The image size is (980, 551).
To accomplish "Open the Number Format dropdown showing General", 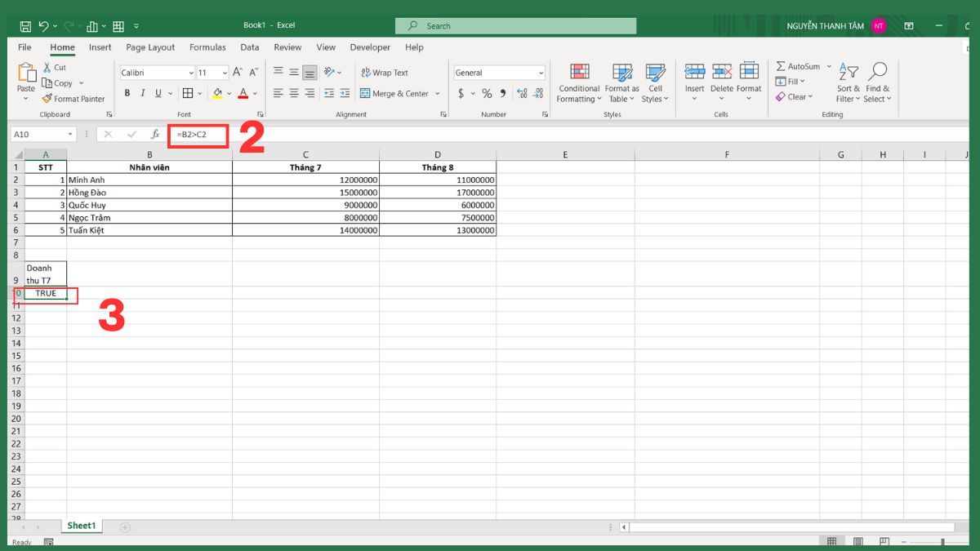I will [499, 73].
